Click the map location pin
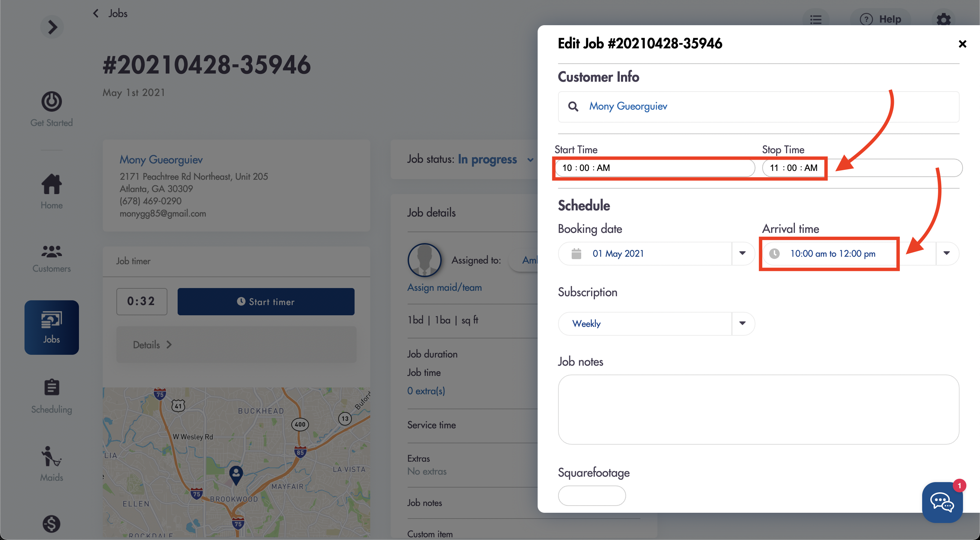This screenshot has width=980, height=540. 236,475
